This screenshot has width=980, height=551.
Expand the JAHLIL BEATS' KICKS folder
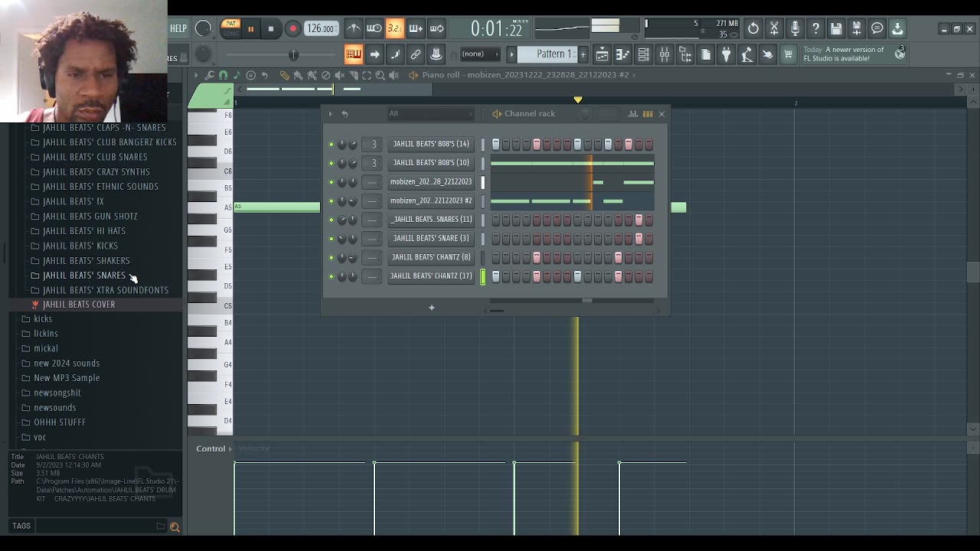[80, 246]
